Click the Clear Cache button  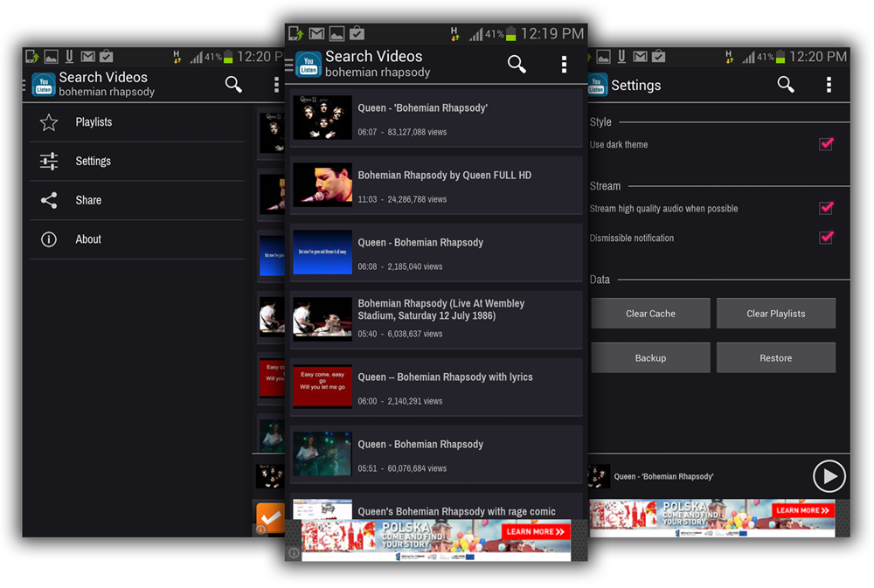pyautogui.click(x=650, y=314)
